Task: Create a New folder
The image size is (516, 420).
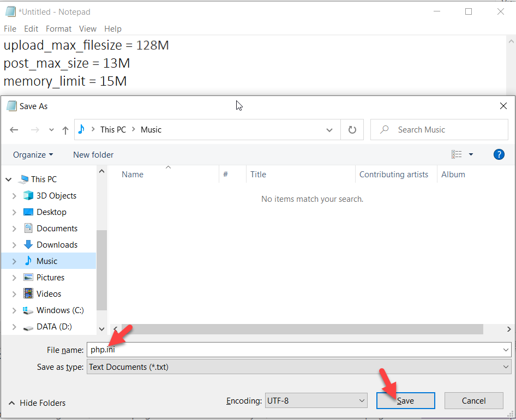Action: (x=93, y=155)
